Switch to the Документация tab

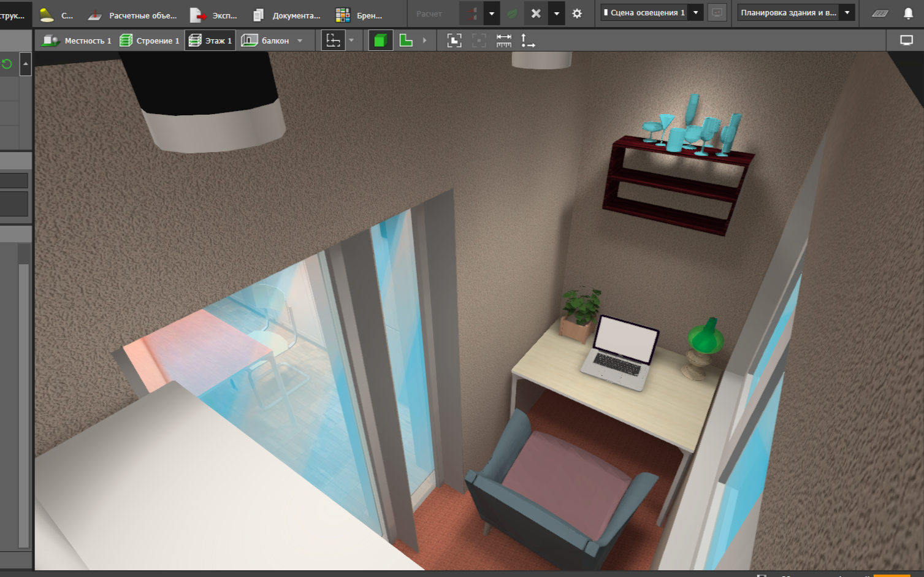pos(288,15)
